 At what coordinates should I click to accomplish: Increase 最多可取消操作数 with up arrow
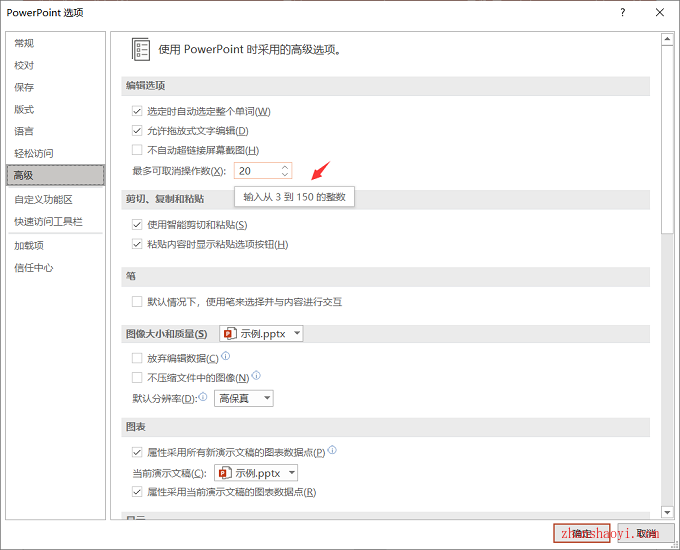coord(285,167)
